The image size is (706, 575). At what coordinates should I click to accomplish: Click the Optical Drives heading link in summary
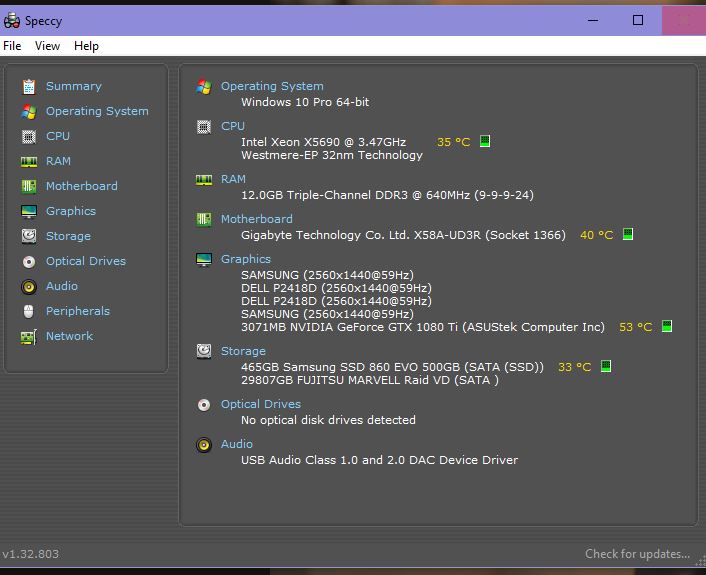261,404
